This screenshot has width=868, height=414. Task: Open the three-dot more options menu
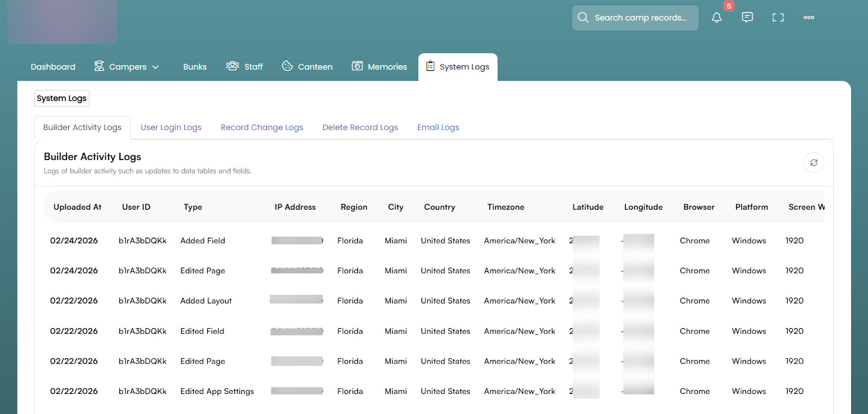tap(808, 17)
